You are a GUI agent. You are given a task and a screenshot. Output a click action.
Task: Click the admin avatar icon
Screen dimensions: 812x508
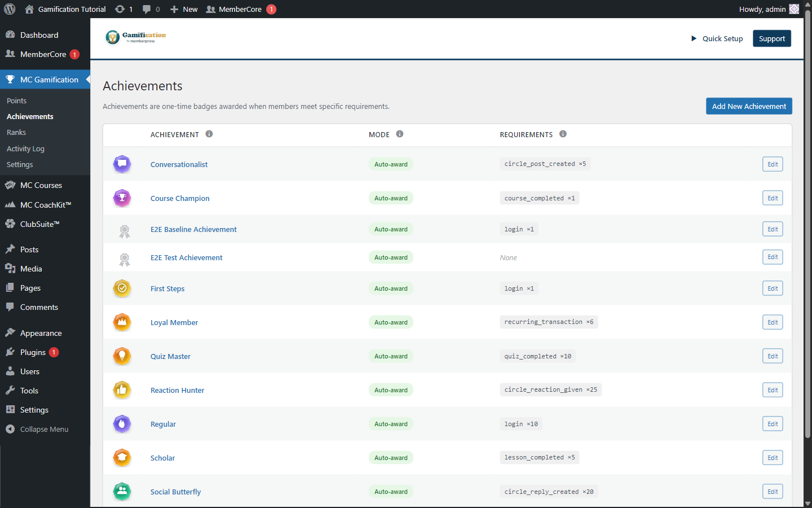point(794,9)
